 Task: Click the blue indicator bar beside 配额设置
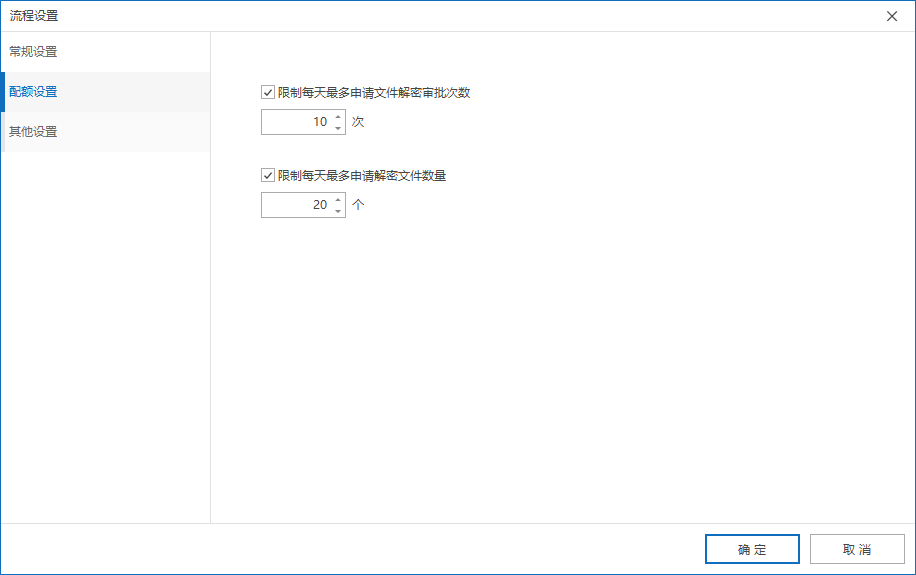tap(3, 92)
